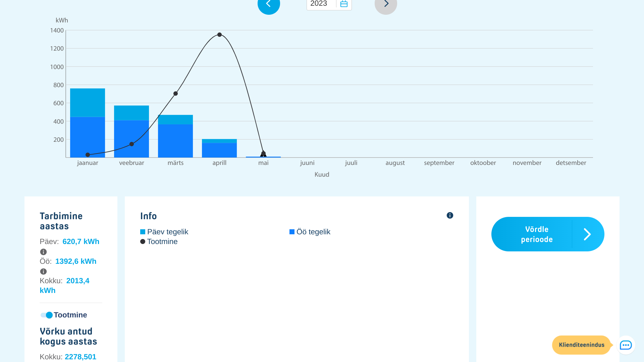Click the aprill consumption bar

tap(219, 149)
